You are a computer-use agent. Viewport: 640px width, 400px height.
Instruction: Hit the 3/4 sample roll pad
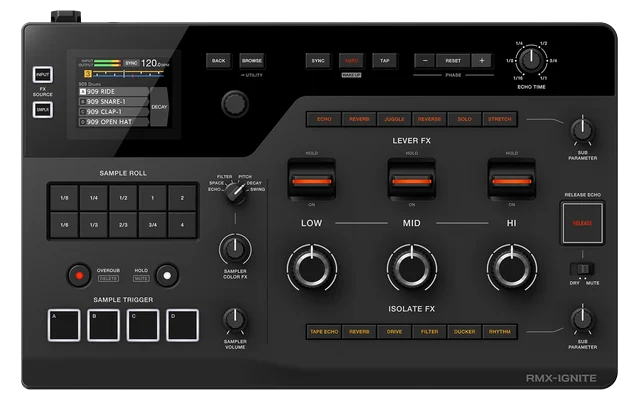(153, 225)
